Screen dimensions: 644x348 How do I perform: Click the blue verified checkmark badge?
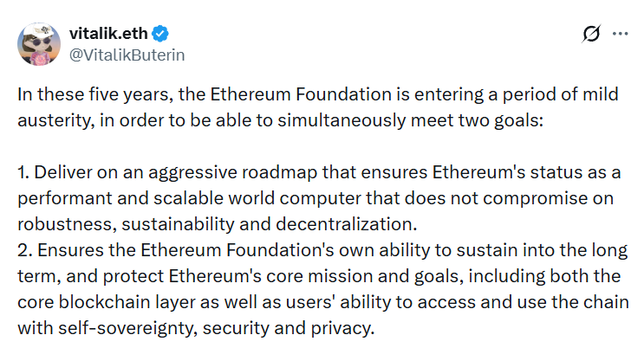161,34
